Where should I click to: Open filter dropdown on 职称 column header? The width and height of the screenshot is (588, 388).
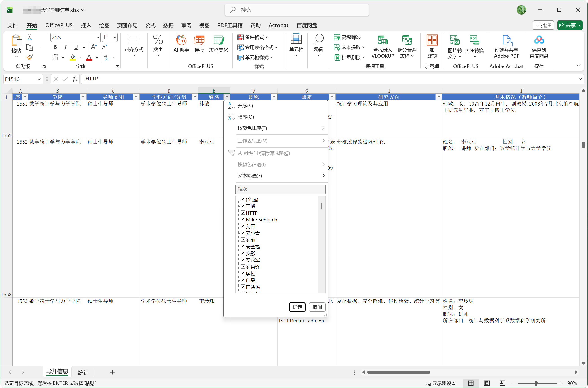pyautogui.click(x=274, y=97)
